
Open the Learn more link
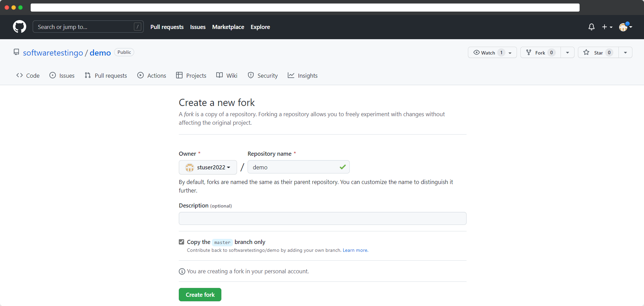[x=356, y=250]
